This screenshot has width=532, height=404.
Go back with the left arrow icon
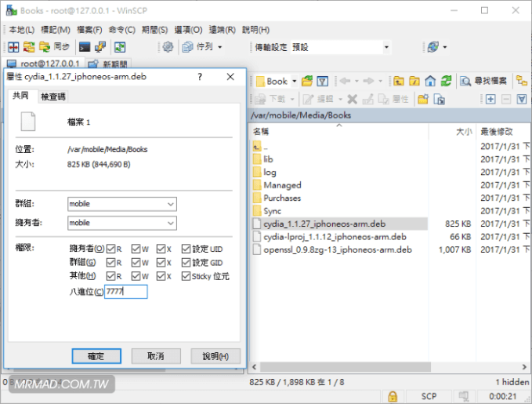tap(345, 82)
